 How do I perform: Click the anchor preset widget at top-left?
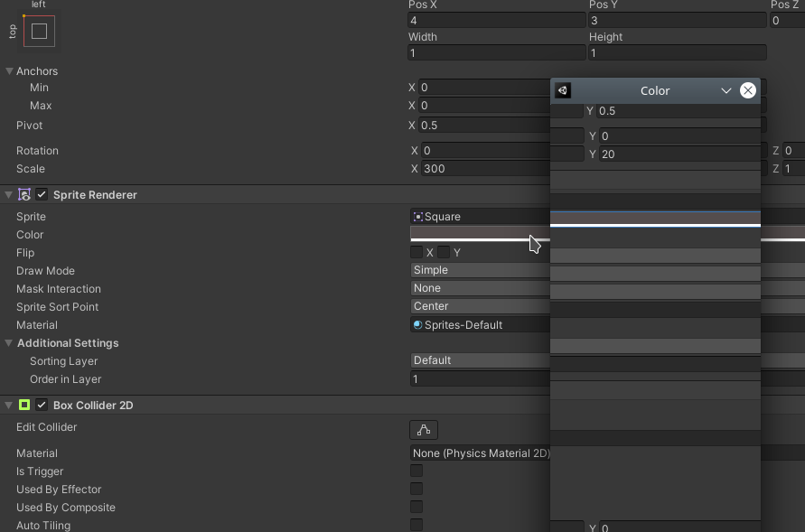click(x=37, y=32)
